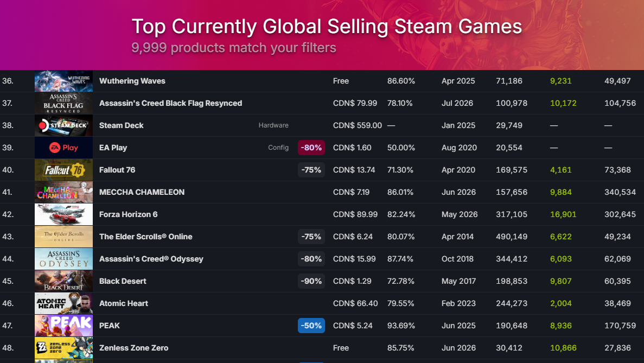The height and width of the screenshot is (363, 644).
Task: Click the Atomic Heart cover thumbnail
Action: pos(63,303)
